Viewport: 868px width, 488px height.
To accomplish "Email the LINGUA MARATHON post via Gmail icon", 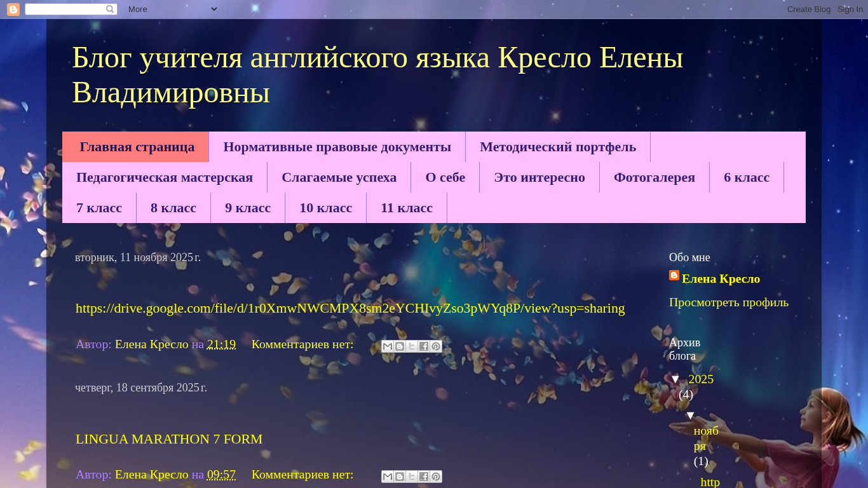I will 388,477.
